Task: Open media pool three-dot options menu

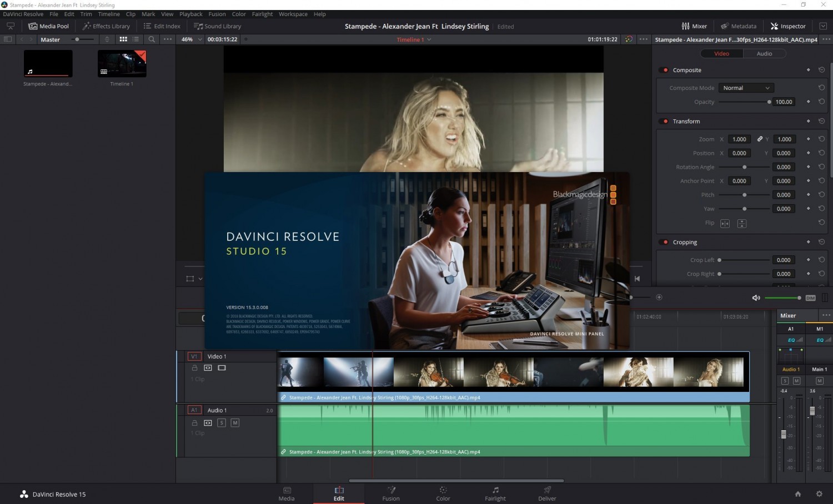Action: (168, 39)
